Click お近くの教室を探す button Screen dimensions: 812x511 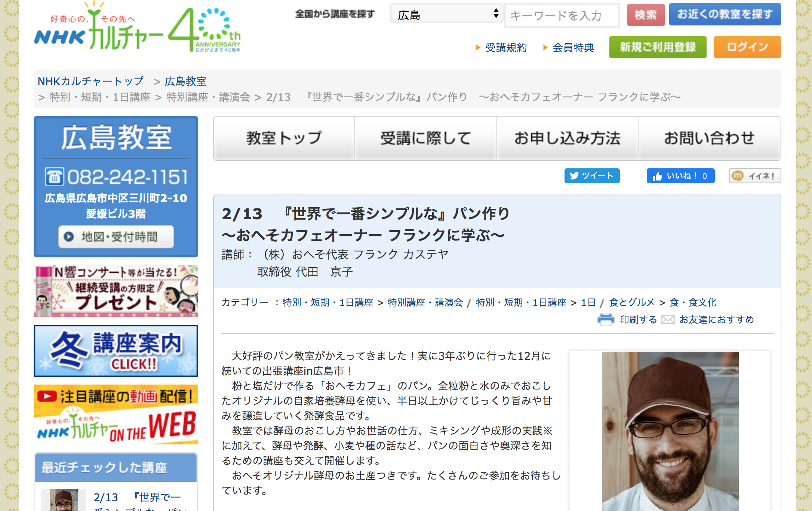[725, 14]
